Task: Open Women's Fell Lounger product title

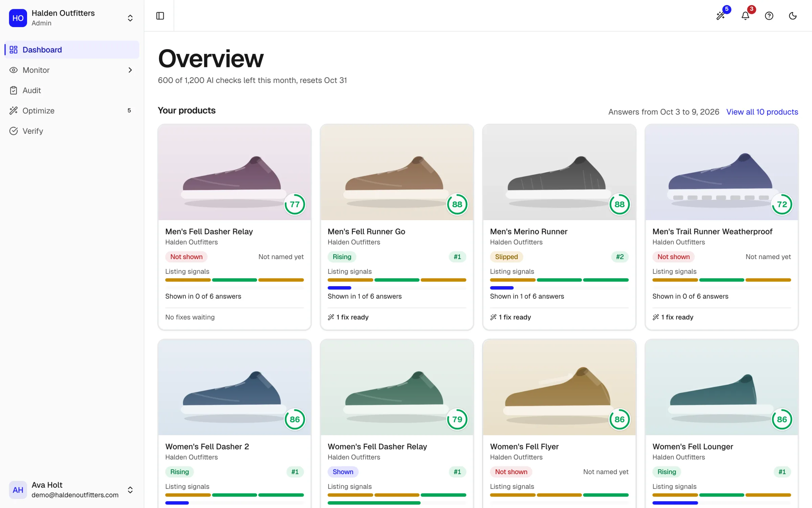Action: (x=693, y=446)
